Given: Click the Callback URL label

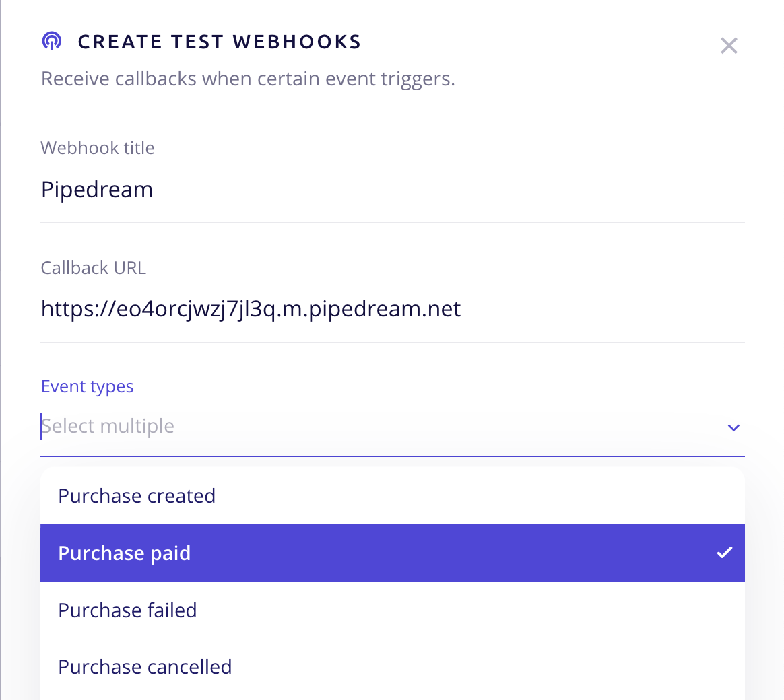Looking at the screenshot, I should click(93, 267).
